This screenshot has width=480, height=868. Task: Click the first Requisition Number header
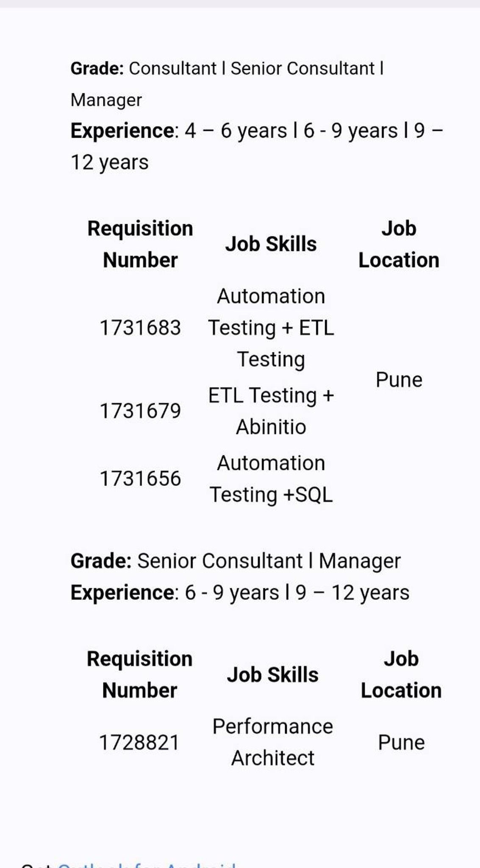(x=140, y=244)
